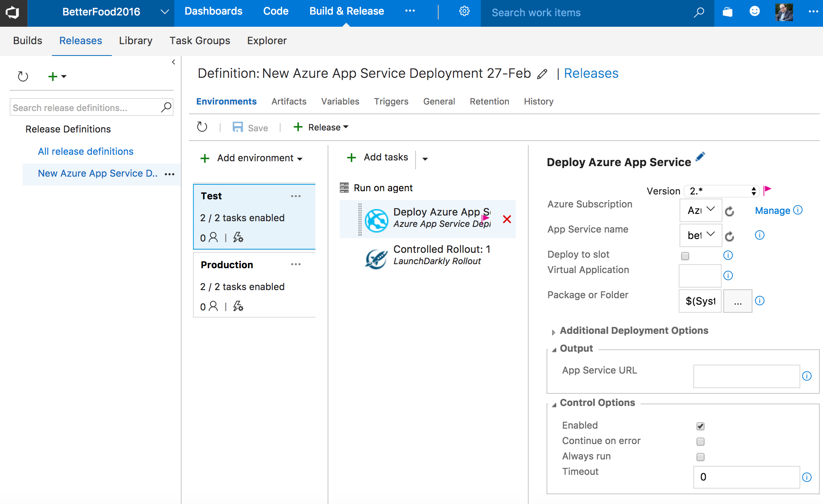This screenshot has width=823, height=504.
Task: Click the search icon in release definitions box
Action: click(166, 107)
